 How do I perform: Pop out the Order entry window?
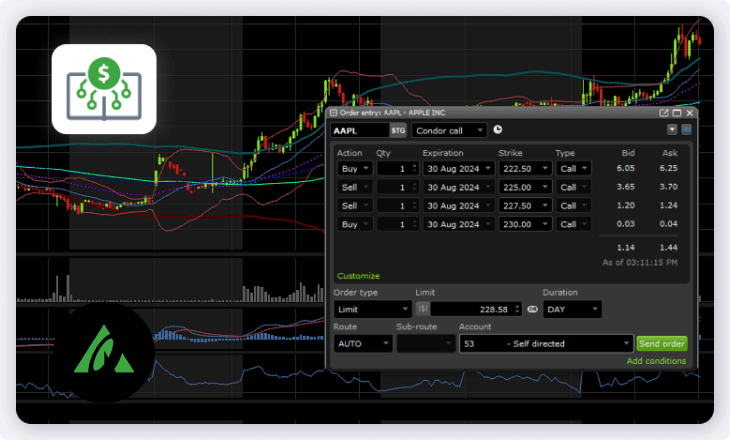coord(664,113)
